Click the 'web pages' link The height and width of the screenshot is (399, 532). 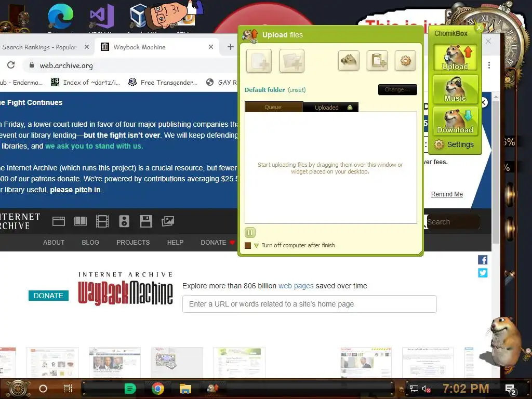296,286
